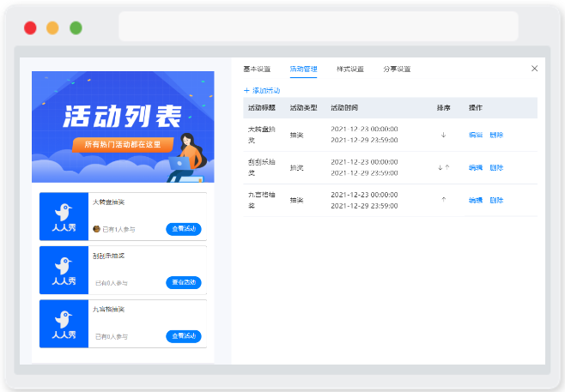The image size is (565, 392).
Task: Edit the 刮刮乐抽奖 activity
Action: coord(476,167)
